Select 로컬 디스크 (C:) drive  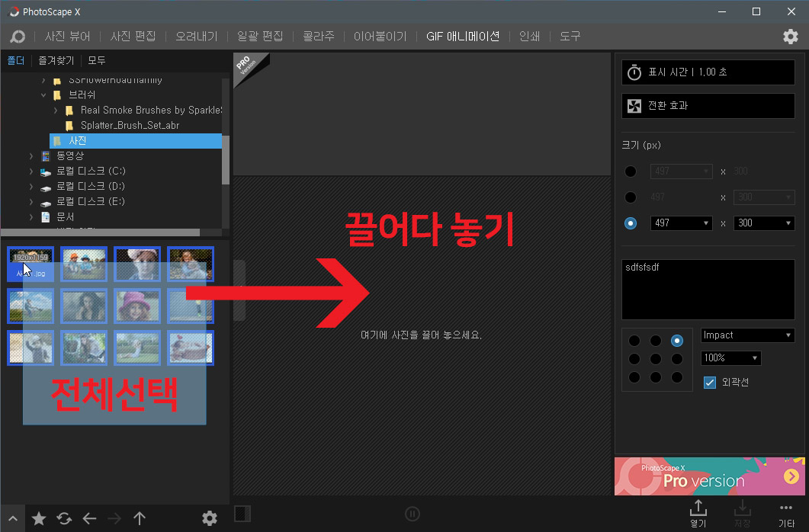pyautogui.click(x=91, y=171)
